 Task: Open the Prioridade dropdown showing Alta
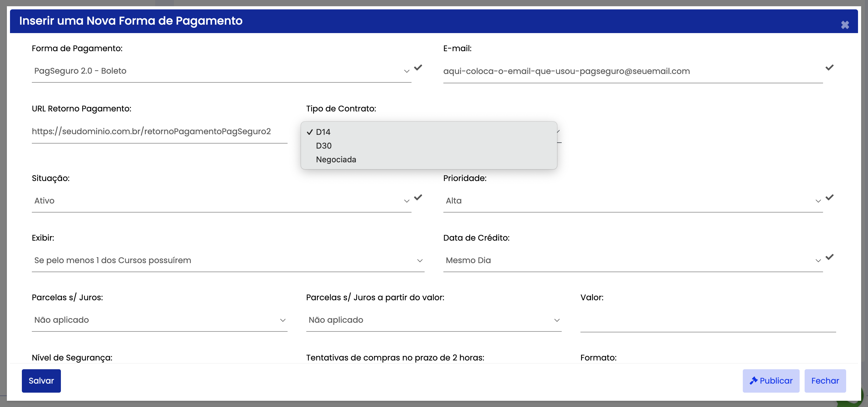(x=633, y=201)
